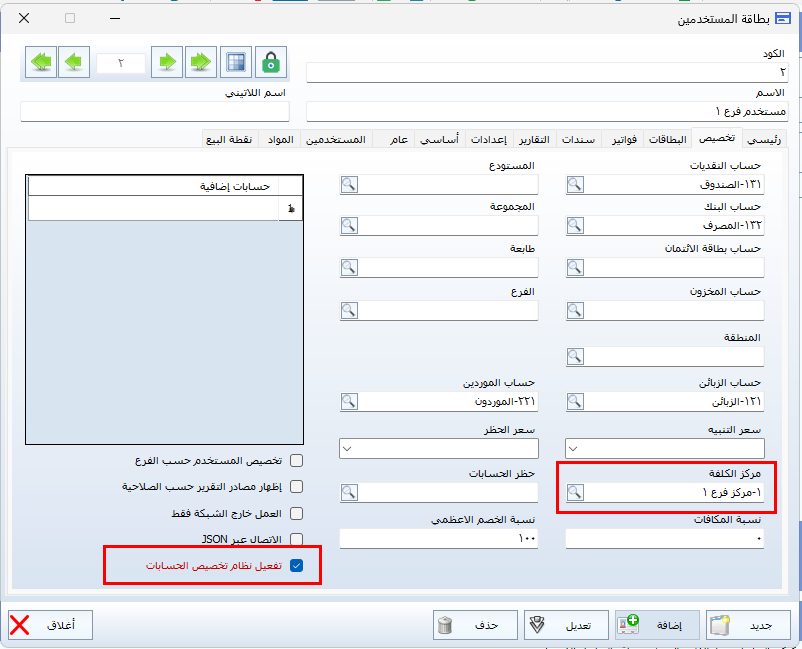Click the double left green arrow navigation icon
802x649 pixels.
tap(41, 62)
